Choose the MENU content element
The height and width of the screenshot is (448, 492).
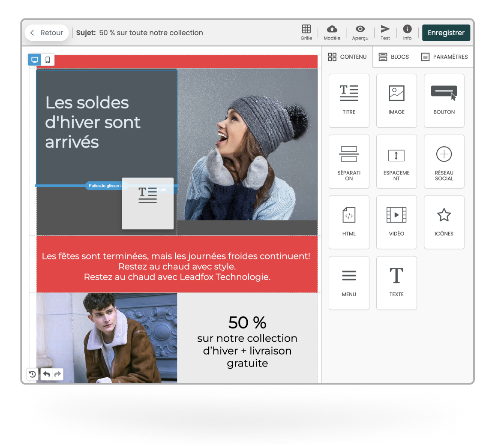pyautogui.click(x=349, y=283)
